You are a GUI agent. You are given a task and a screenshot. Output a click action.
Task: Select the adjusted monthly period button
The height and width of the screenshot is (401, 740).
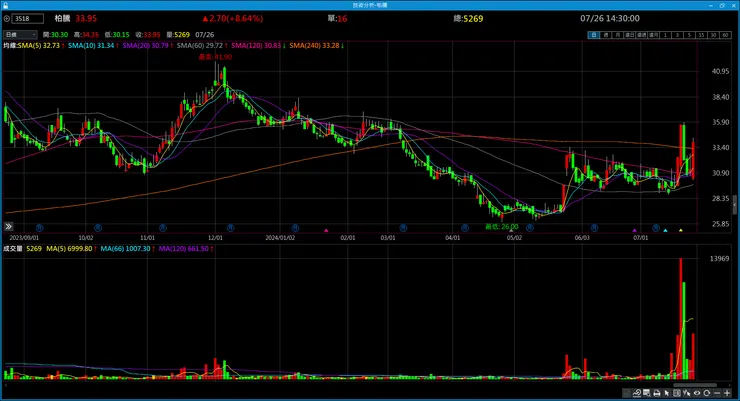(654, 35)
